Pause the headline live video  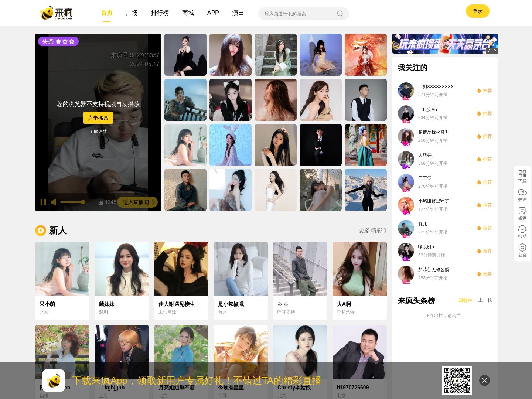43,202
